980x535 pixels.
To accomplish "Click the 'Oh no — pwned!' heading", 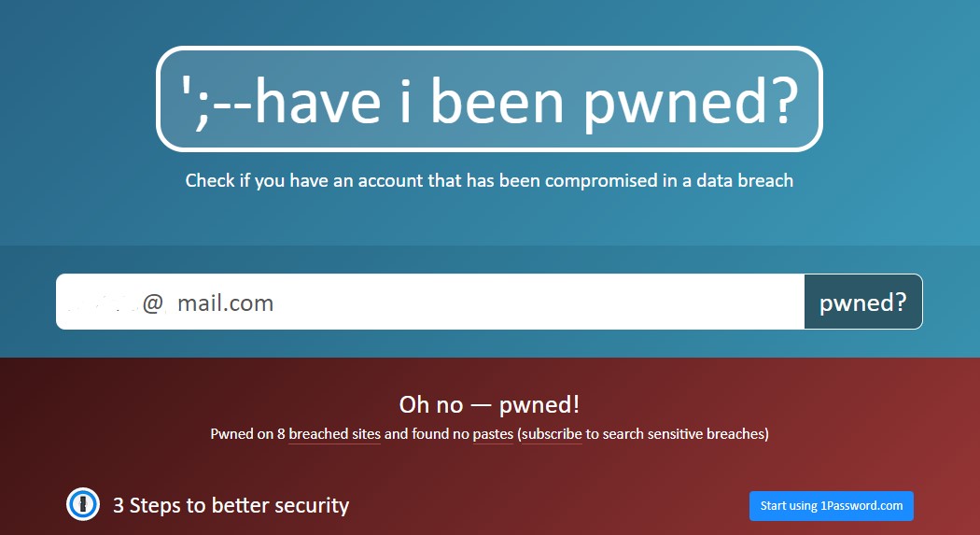I will click(x=489, y=404).
